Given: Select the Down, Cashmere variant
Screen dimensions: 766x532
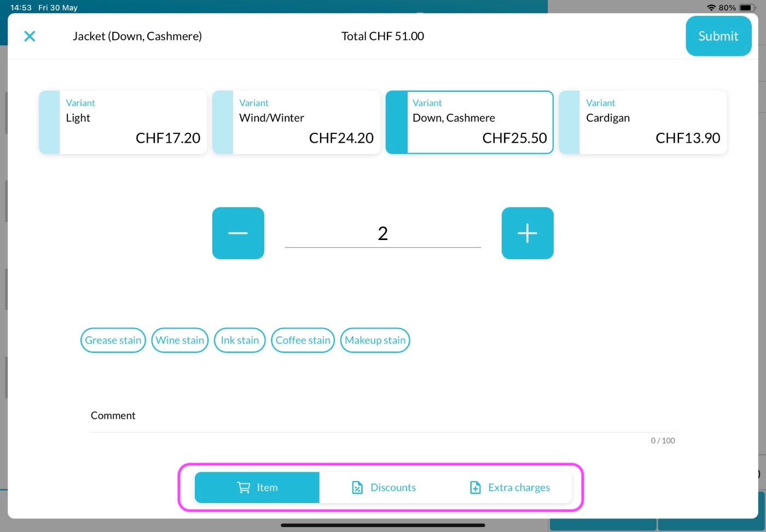Looking at the screenshot, I should click(469, 122).
